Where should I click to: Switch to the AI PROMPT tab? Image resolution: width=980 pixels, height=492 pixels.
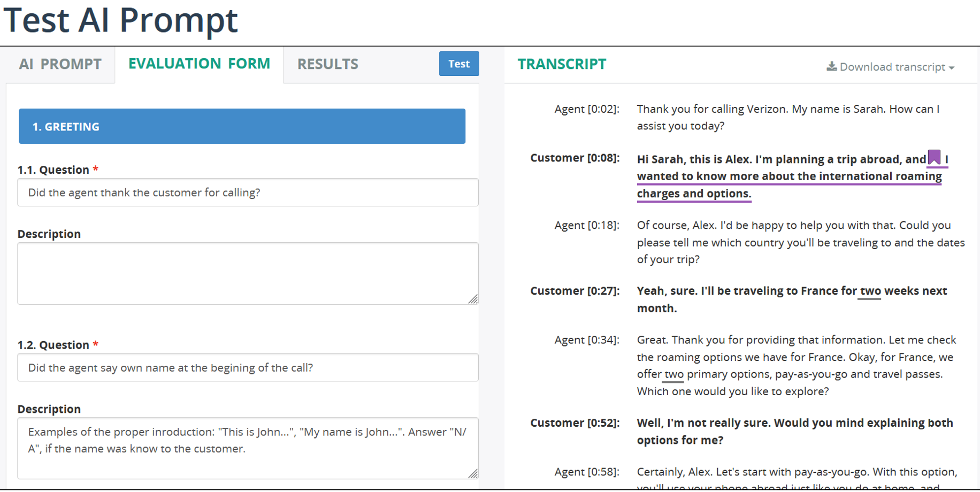click(x=60, y=64)
